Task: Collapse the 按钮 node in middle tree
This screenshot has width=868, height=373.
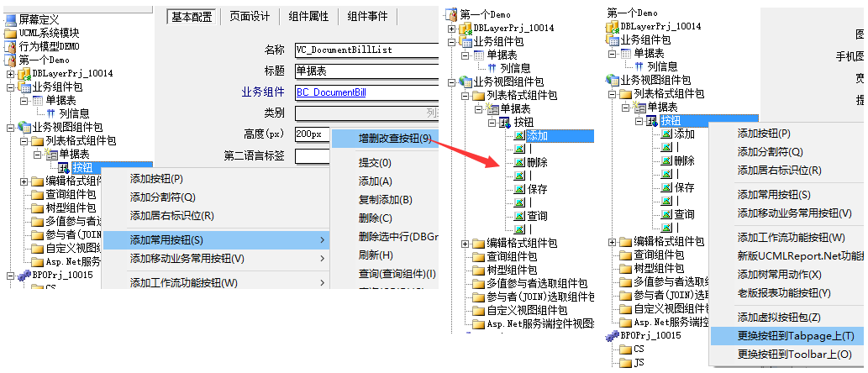Action: (492, 122)
